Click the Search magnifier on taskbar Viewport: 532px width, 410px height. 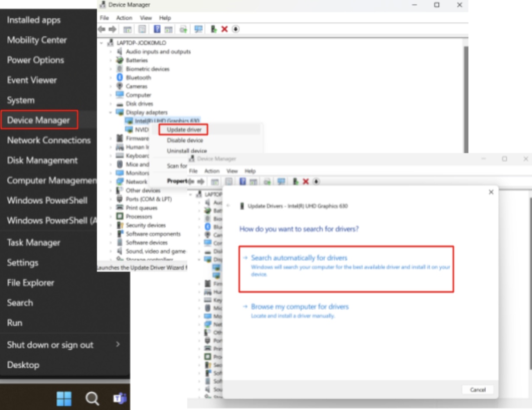pyautogui.click(x=92, y=398)
